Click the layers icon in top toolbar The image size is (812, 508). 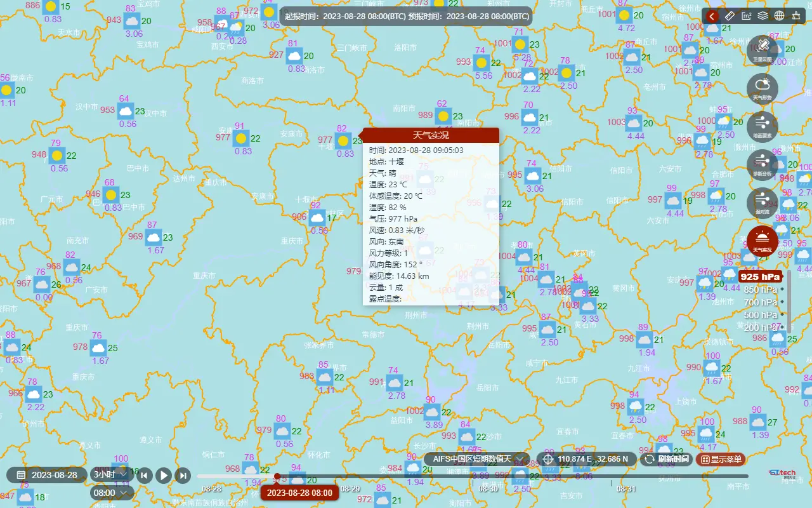pyautogui.click(x=762, y=16)
